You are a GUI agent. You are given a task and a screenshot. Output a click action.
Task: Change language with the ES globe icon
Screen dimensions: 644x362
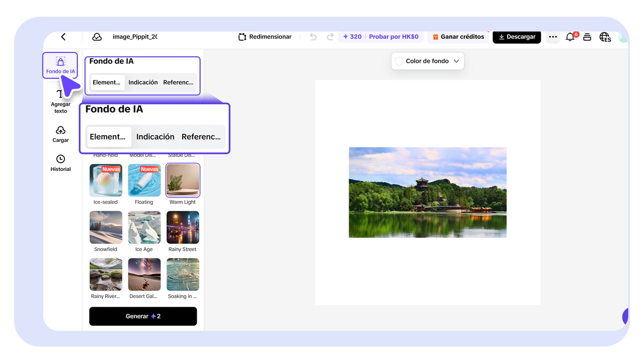pyautogui.click(x=605, y=37)
